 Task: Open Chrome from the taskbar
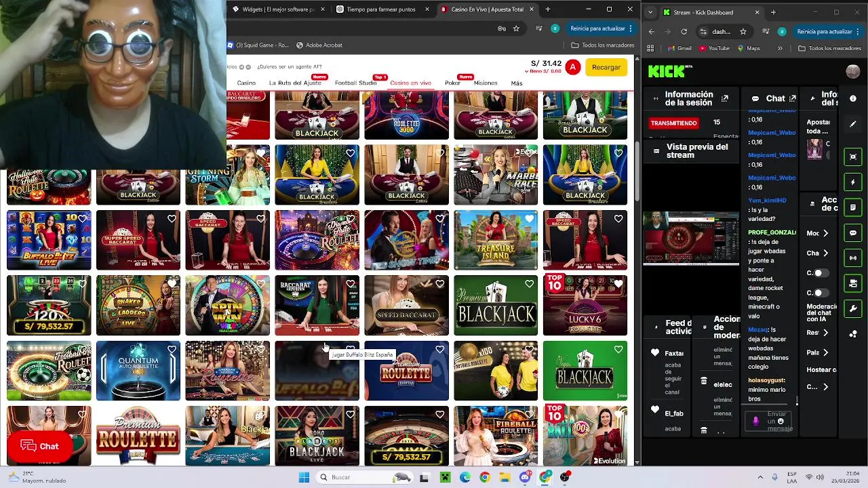pyautogui.click(x=484, y=477)
